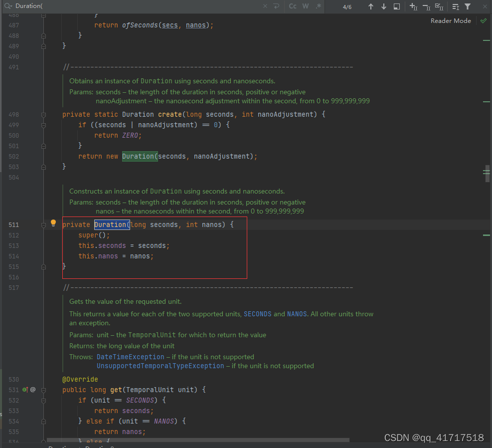This screenshot has height=448, width=492.
Task: Click the override gutter icon at line 531
Action: pyautogui.click(x=25, y=390)
